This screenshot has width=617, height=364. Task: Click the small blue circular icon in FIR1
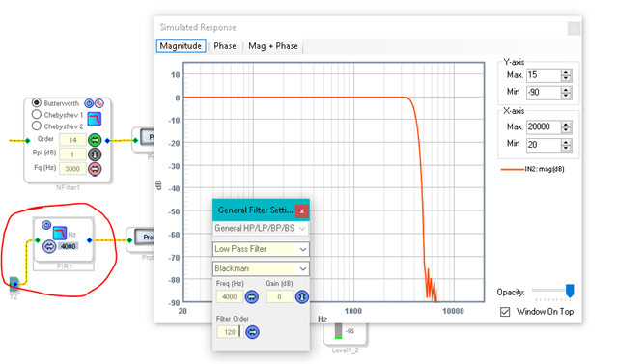[46, 225]
